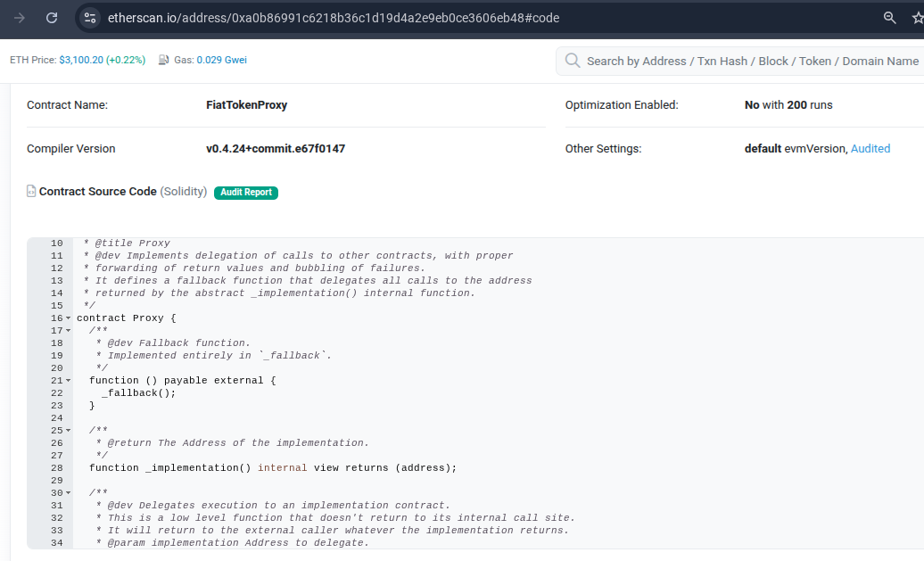The width and height of the screenshot is (924, 561).
Task: Click the 'Other Settings:' label
Action: pos(603,148)
